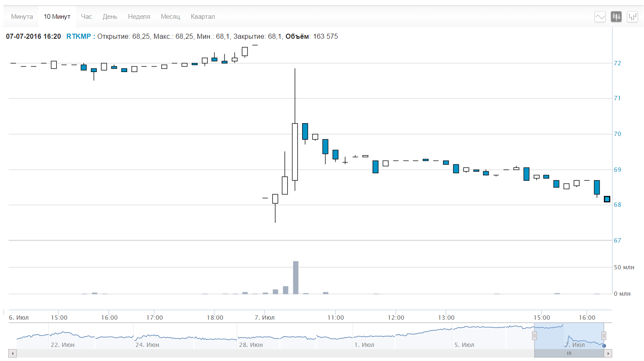Click the navigator scroll right arrow
644x361 pixels.
point(608,353)
